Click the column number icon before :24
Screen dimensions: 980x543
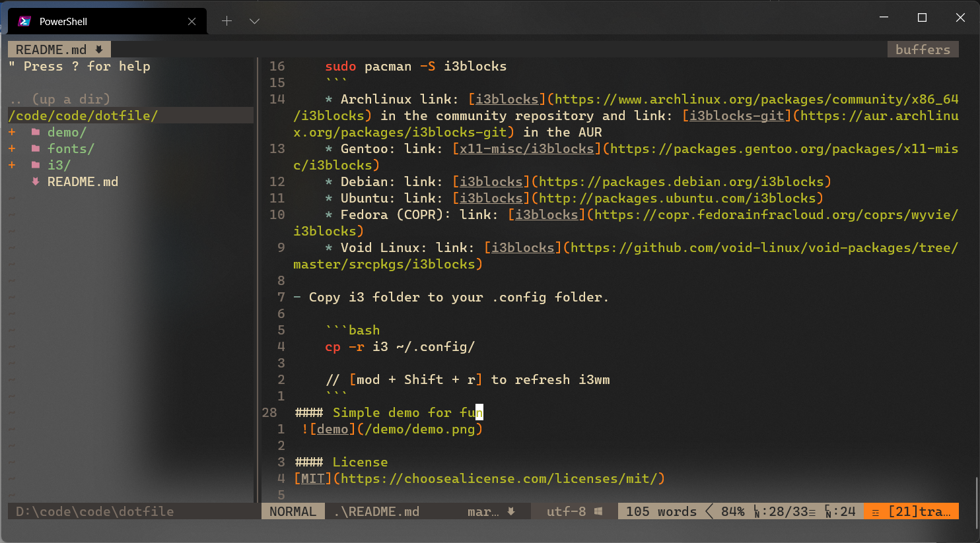[828, 511]
